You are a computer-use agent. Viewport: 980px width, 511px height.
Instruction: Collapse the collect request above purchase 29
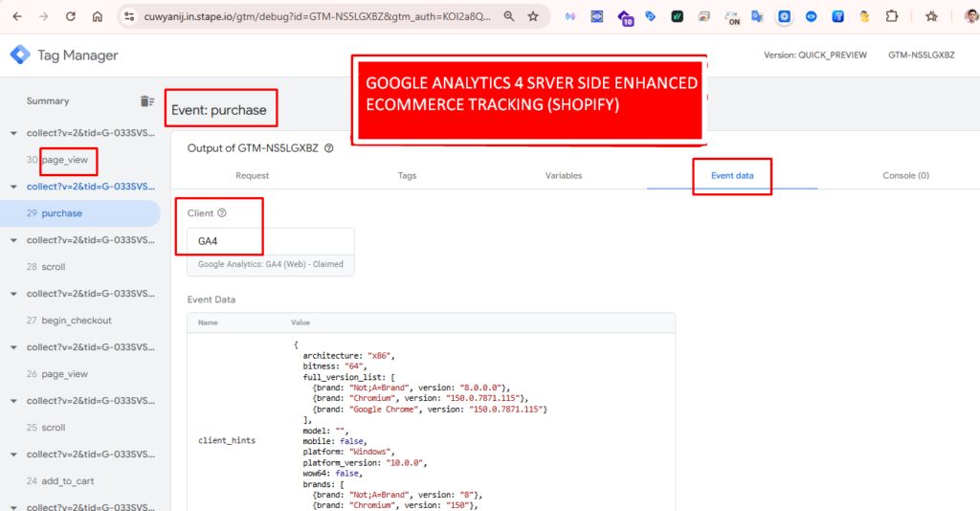13,187
